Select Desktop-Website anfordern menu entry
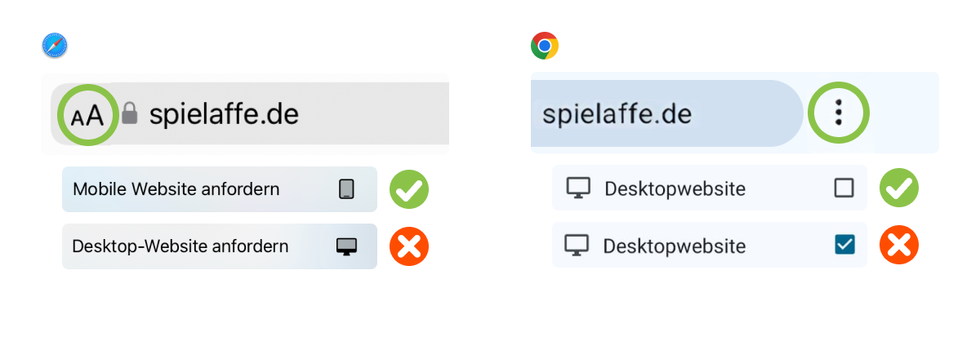980x359 pixels. (220, 246)
